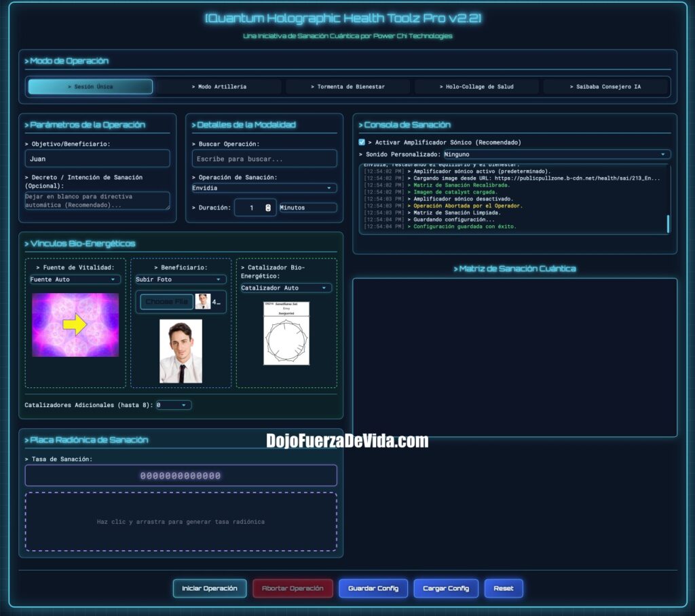
Task: Open the Operación de Sanación dropdown showing Envidia
Action: [264, 188]
